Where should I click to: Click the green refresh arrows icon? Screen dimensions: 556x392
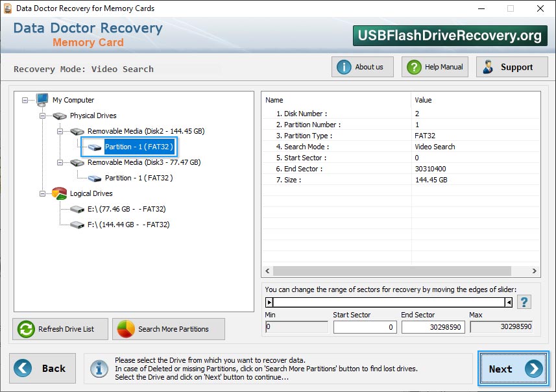click(26, 329)
